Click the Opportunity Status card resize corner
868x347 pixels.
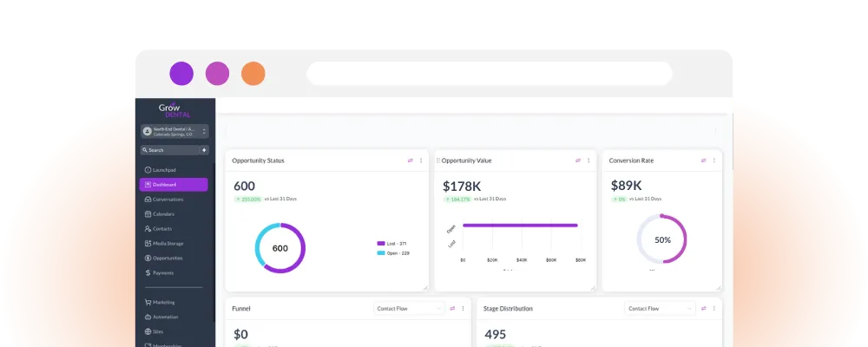pos(425,287)
